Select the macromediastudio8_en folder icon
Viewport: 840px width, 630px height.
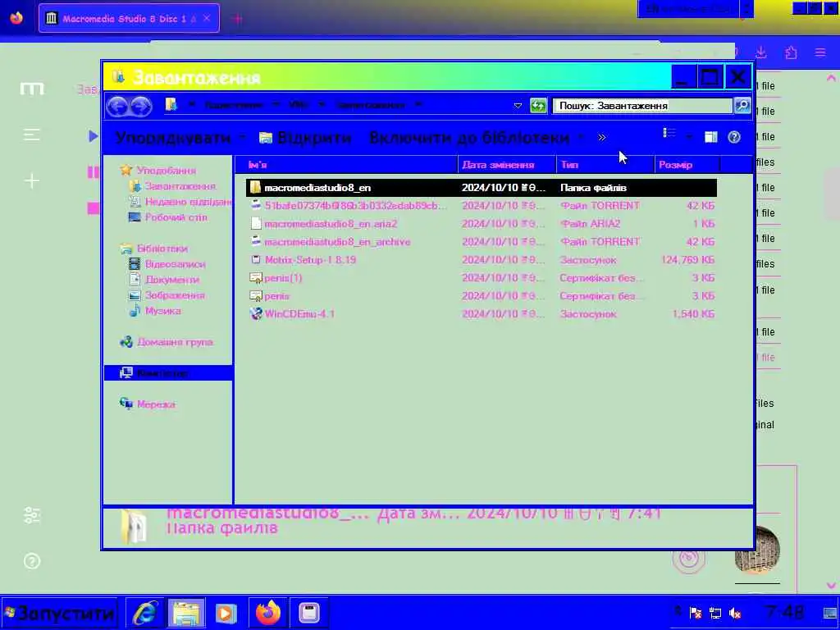256,188
